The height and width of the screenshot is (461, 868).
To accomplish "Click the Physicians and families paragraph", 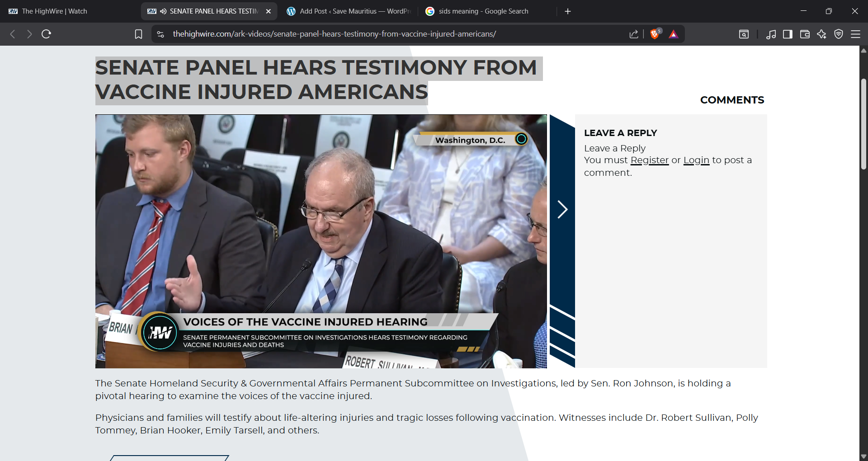I will click(426, 424).
